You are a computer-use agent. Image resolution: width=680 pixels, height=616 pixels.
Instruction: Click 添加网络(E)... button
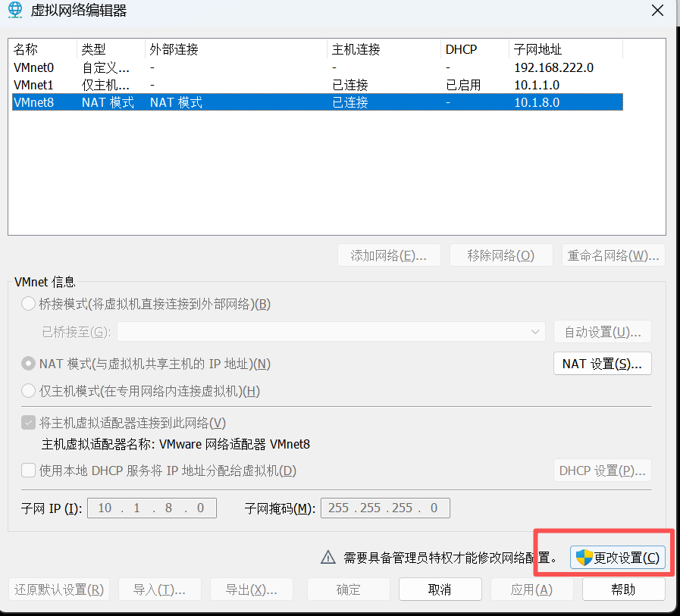pos(389,255)
